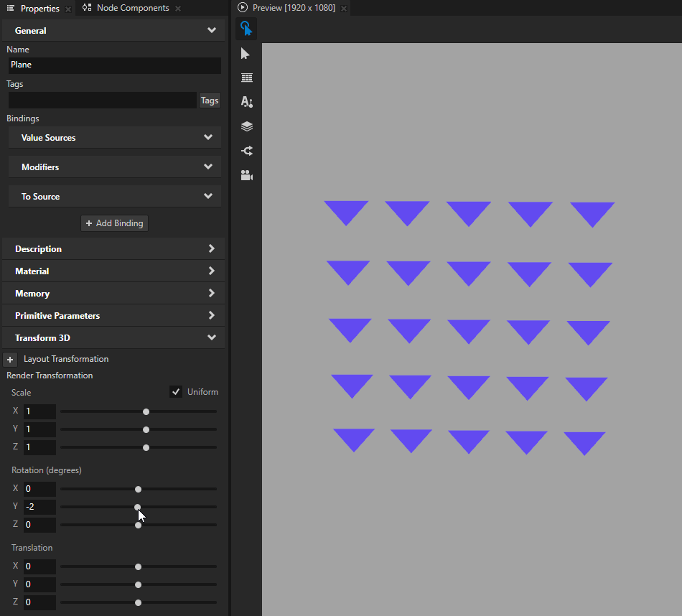Screen dimensions: 682x616
Task: Open the Value Sources dropdown
Action: (x=207, y=137)
